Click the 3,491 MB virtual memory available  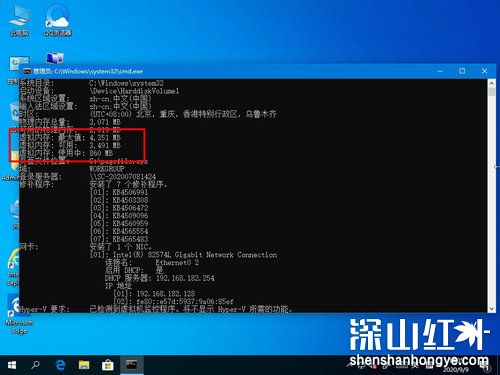tap(105, 145)
